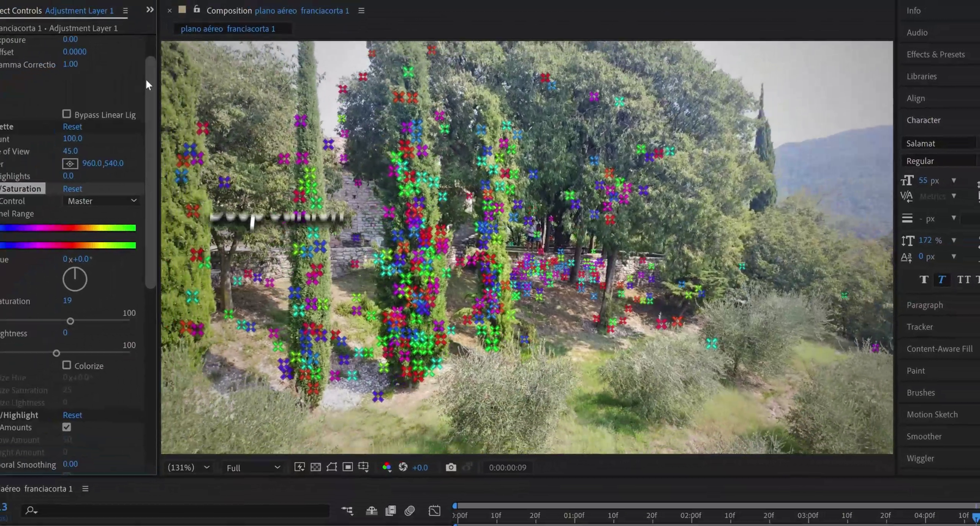
Task: Enable Motion Blur switch in timeline
Action: click(x=410, y=511)
